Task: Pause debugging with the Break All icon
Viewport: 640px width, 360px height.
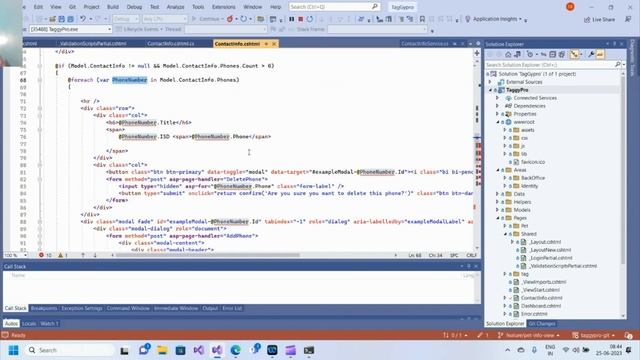Action: point(291,19)
